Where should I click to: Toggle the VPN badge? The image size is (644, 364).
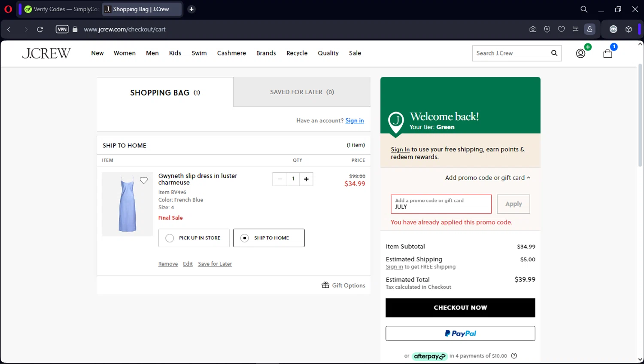tap(62, 29)
